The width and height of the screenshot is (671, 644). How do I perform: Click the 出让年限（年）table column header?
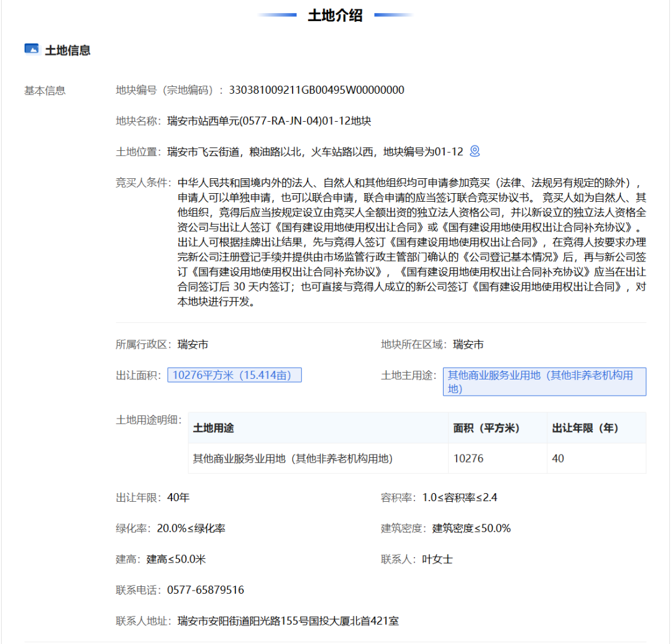pos(585,429)
